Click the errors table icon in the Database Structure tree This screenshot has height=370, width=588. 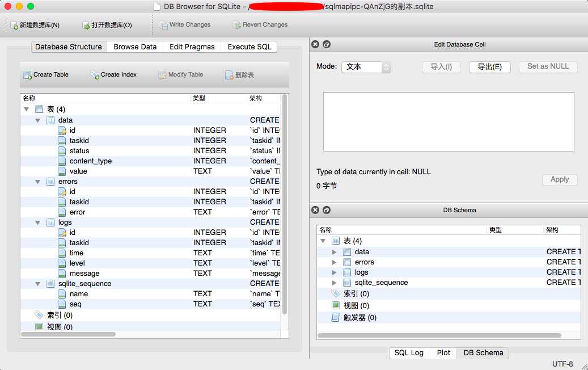tap(50, 182)
